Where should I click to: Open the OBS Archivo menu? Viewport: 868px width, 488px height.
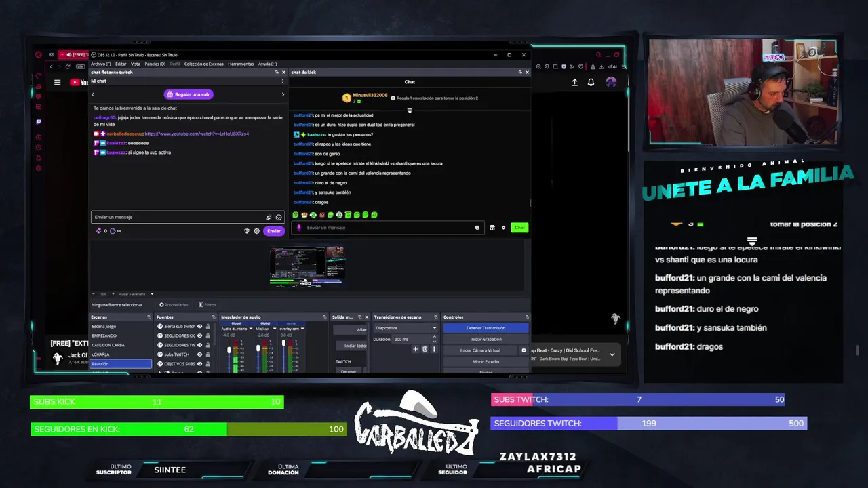pos(100,64)
